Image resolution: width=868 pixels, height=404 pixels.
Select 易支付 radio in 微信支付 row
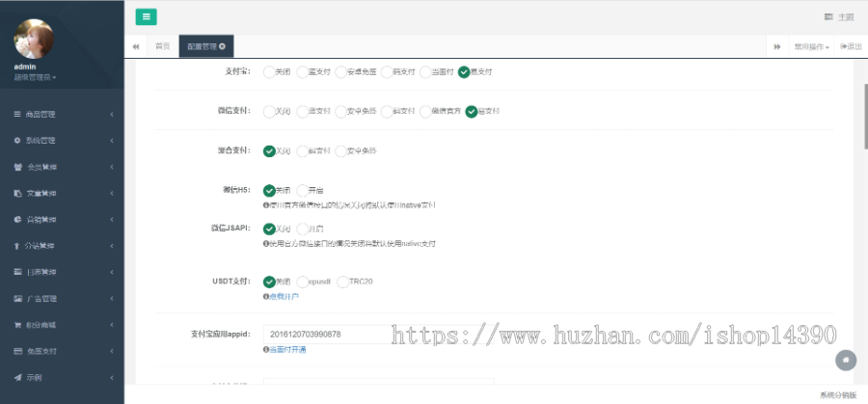pyautogui.click(x=471, y=111)
